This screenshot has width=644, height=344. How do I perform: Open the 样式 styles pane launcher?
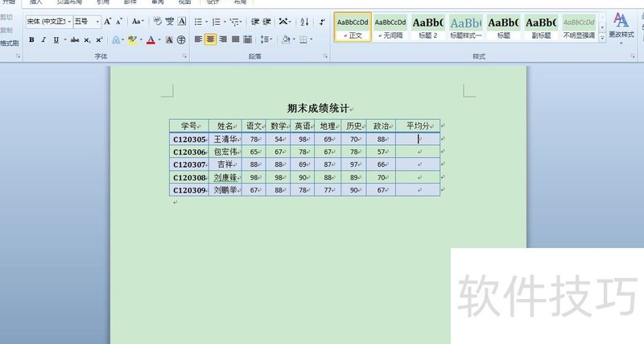click(x=633, y=56)
